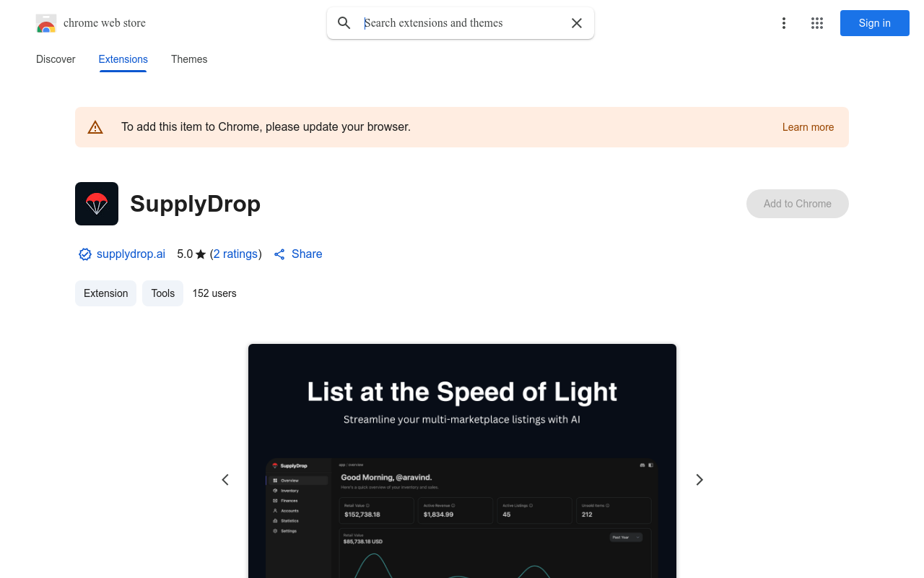The height and width of the screenshot is (578, 924).
Task: Click the SupplyDrop promo screenshot
Action: point(462,461)
